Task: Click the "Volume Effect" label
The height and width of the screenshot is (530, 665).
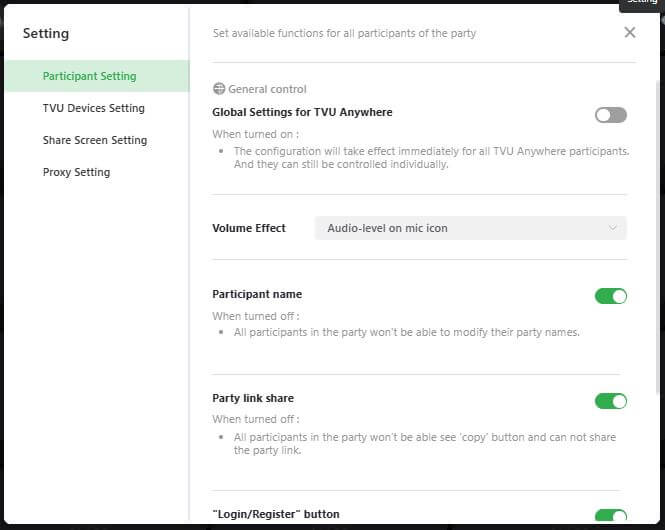Action: coord(249,228)
